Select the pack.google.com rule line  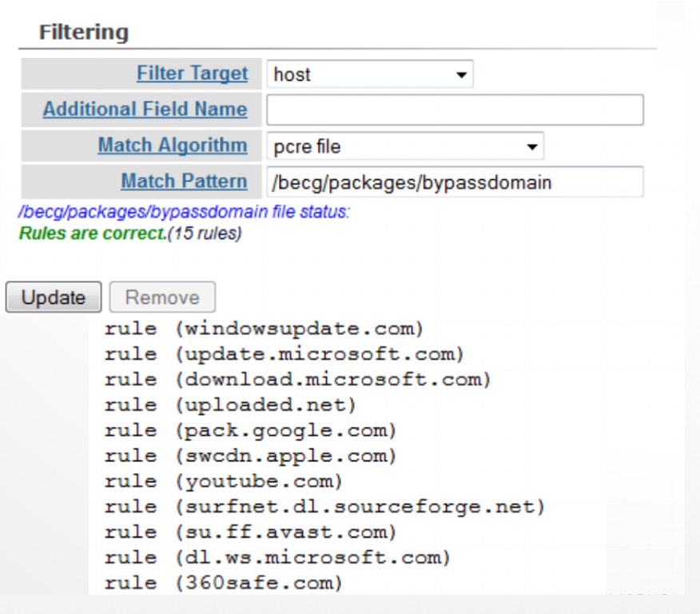tap(250, 431)
